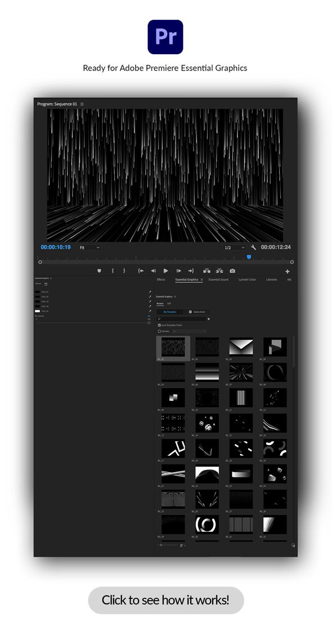Click the install template icon at bottom right
The image size is (332, 644).
[x=293, y=545]
